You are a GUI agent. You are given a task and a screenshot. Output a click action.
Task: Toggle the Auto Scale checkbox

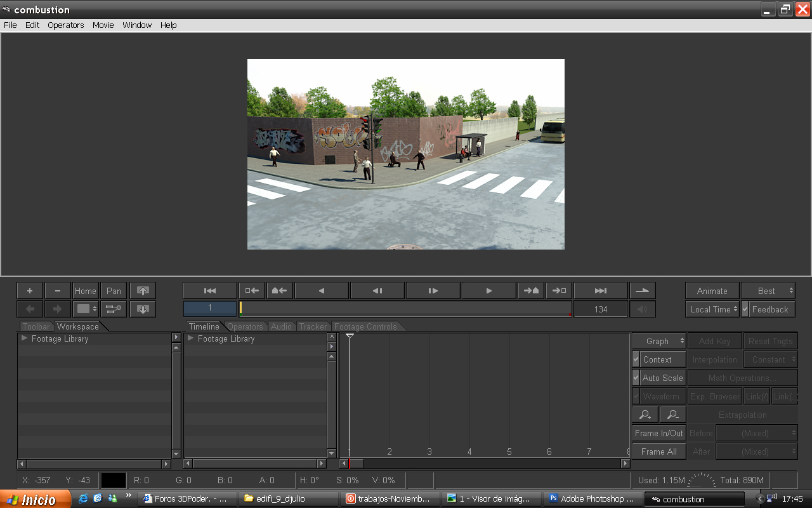636,378
